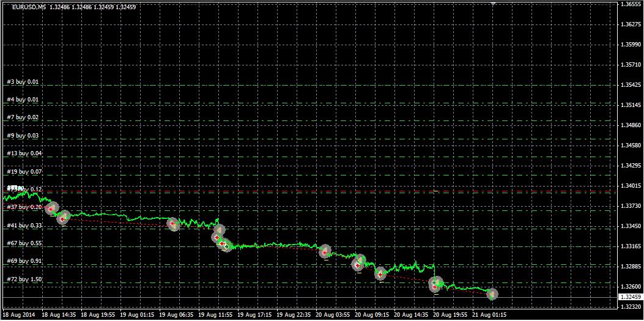The image size is (644, 321).
Task: Click price scale value 1.33730
Action: tap(631, 205)
